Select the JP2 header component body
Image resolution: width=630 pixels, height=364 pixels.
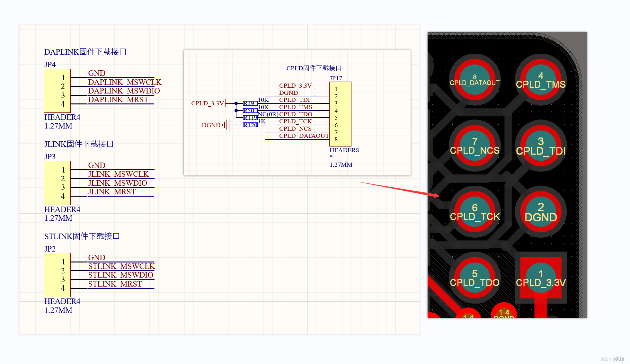pyautogui.click(x=57, y=275)
